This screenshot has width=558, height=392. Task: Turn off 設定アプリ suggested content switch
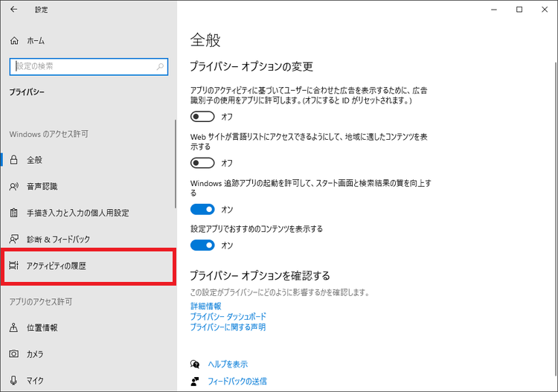[x=202, y=245]
